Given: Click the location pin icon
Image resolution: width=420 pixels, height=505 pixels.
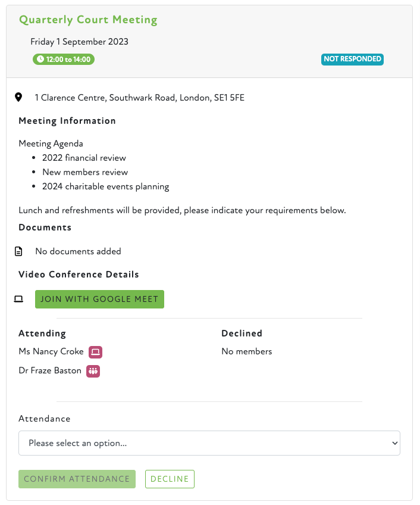Looking at the screenshot, I should (18, 97).
